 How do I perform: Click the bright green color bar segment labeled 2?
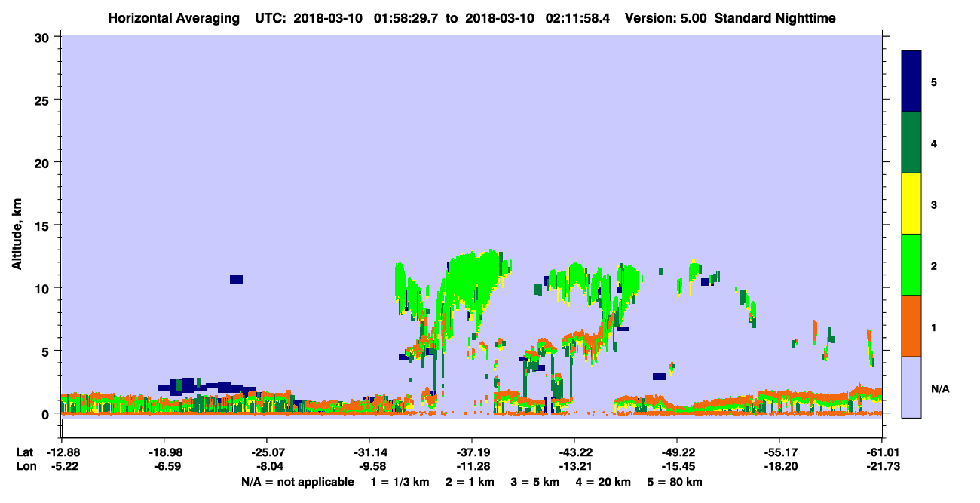pos(911,265)
